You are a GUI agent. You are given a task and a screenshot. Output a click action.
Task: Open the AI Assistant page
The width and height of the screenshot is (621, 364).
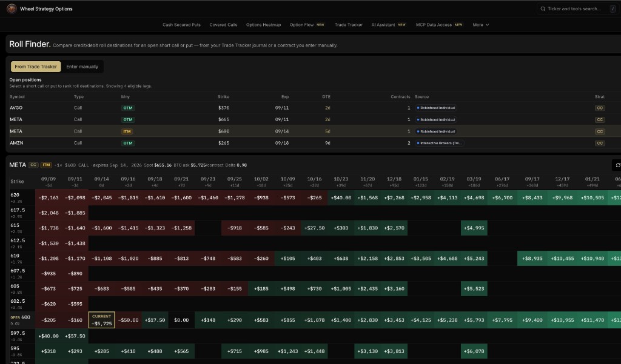(x=388, y=25)
